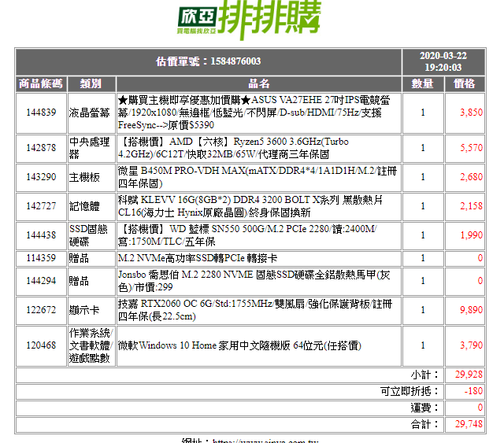Click the 中央處理器 category cell

click(91, 148)
